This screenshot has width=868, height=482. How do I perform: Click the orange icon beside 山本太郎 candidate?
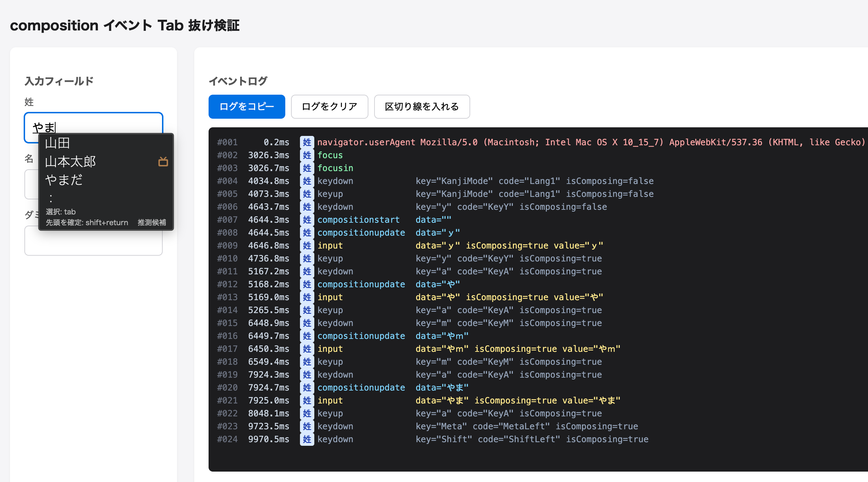pos(163,162)
